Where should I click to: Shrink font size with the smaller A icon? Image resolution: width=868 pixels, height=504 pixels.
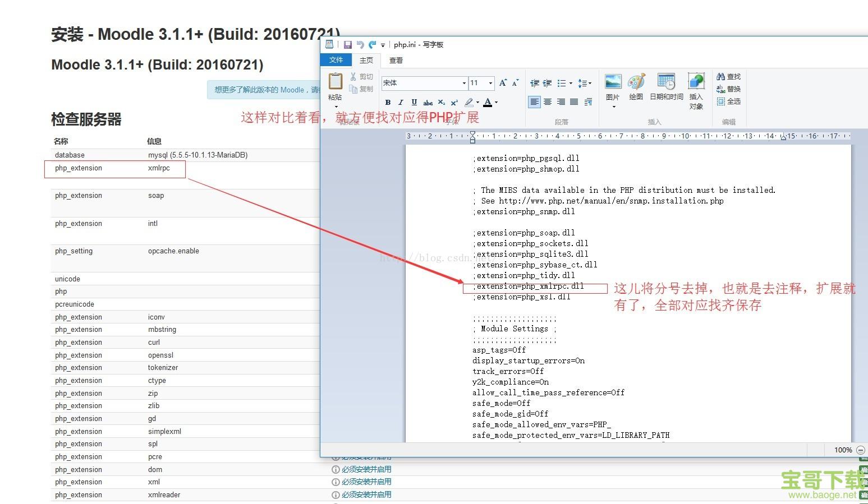515,83
